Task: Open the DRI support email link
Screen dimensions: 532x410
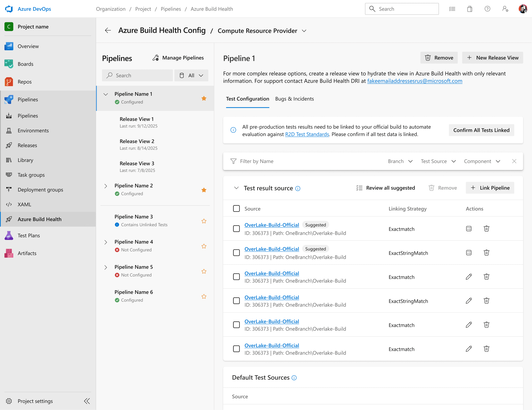Action: [415, 81]
